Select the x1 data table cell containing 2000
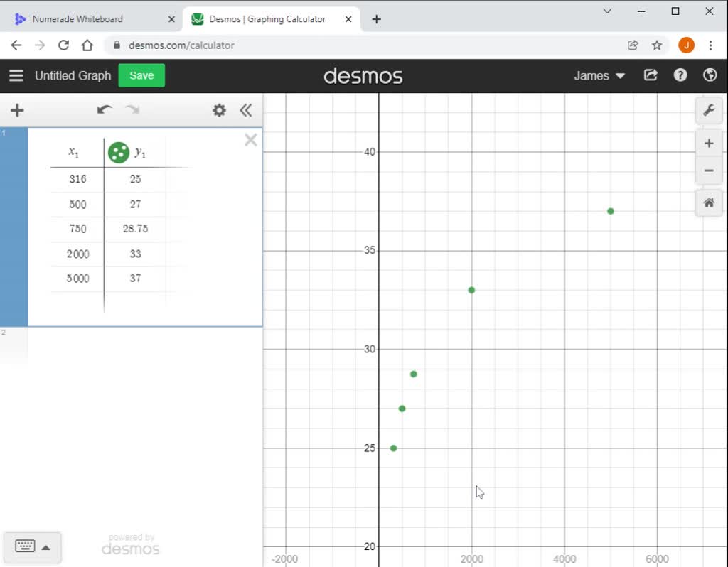 [x=78, y=254]
